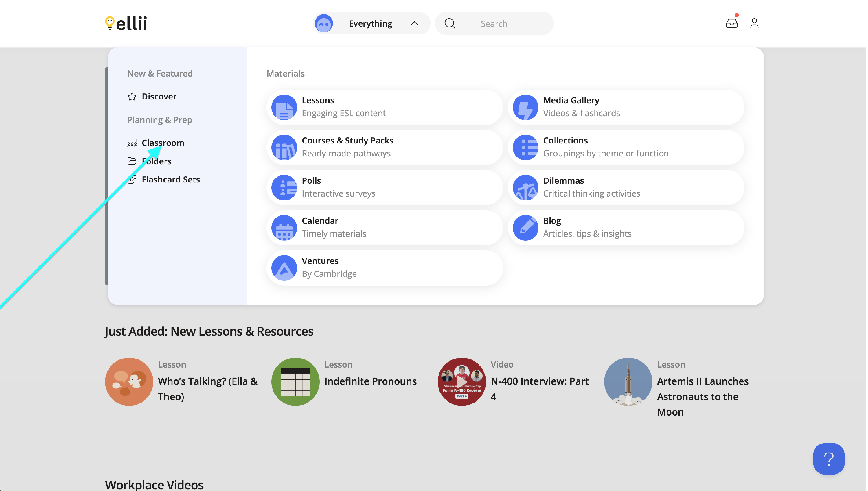Open Flashcard Sets from the sidebar
Screen dimensions: 868x491
(171, 180)
